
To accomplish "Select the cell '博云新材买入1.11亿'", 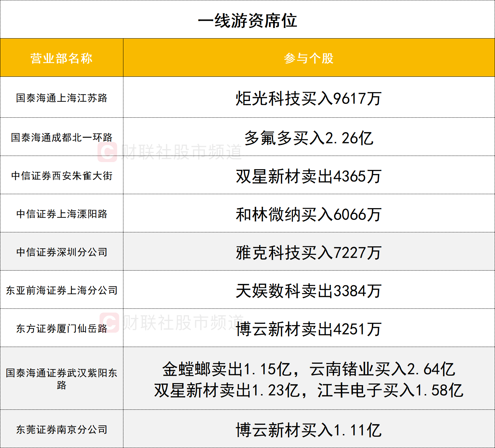I will tap(309, 429).
